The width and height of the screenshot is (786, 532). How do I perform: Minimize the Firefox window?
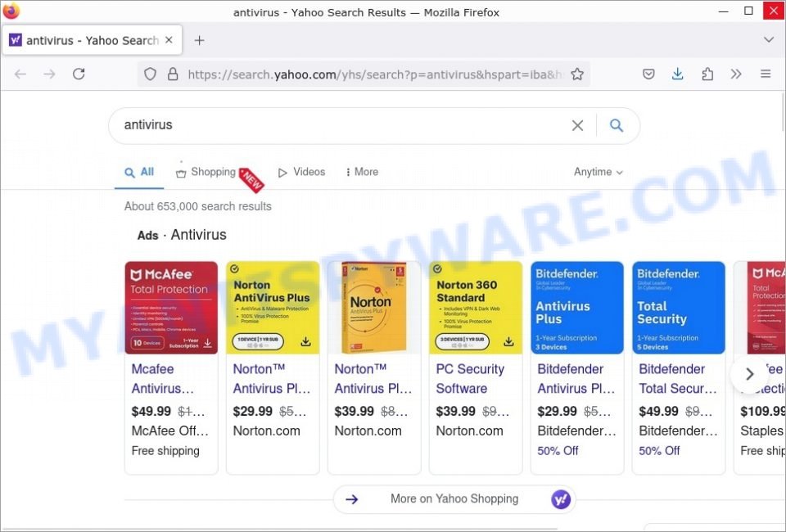click(x=723, y=11)
